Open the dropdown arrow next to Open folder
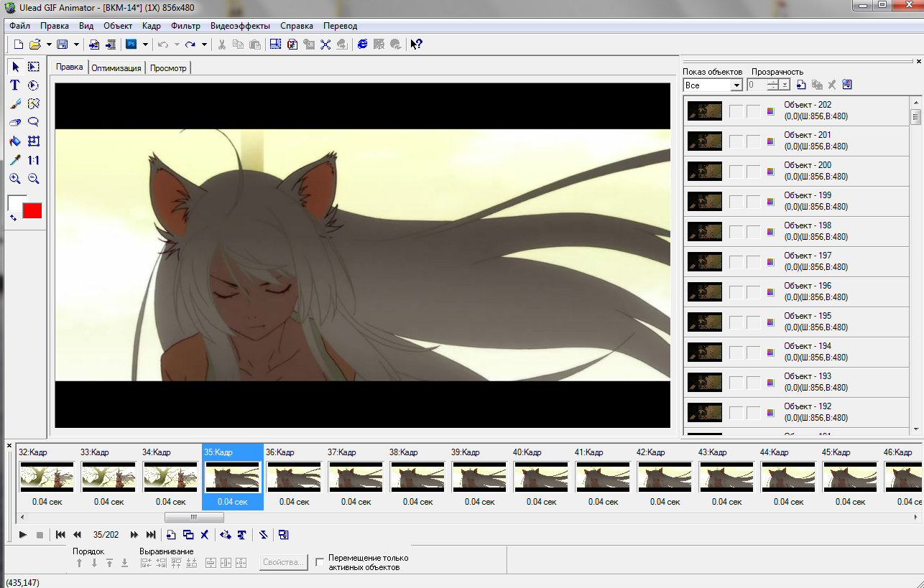 [x=49, y=45]
